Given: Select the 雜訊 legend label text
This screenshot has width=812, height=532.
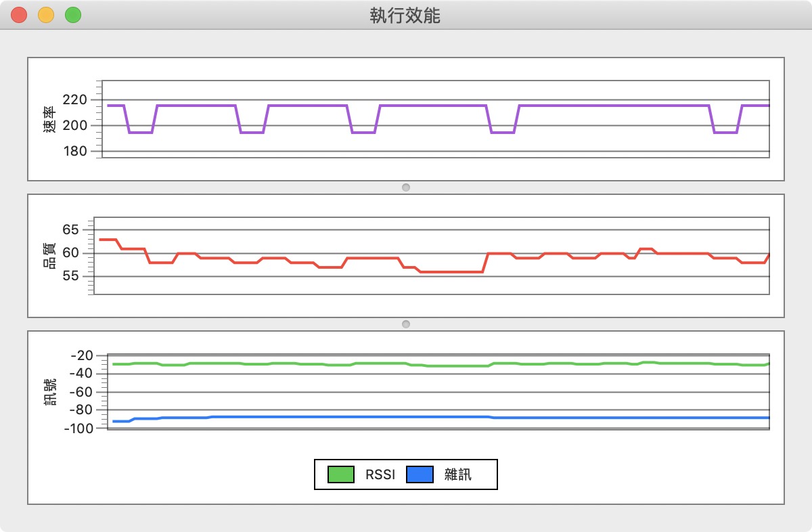Looking at the screenshot, I should 458,474.
